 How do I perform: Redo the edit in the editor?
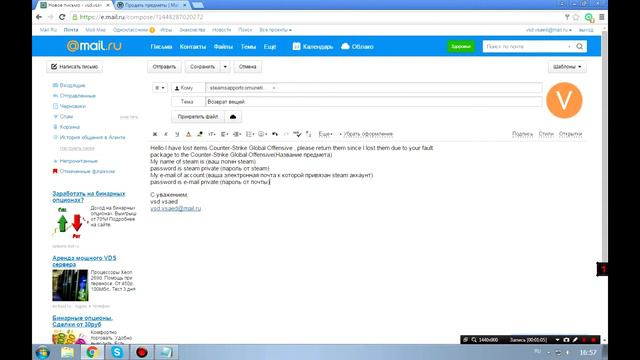pyautogui.click(x=286, y=134)
